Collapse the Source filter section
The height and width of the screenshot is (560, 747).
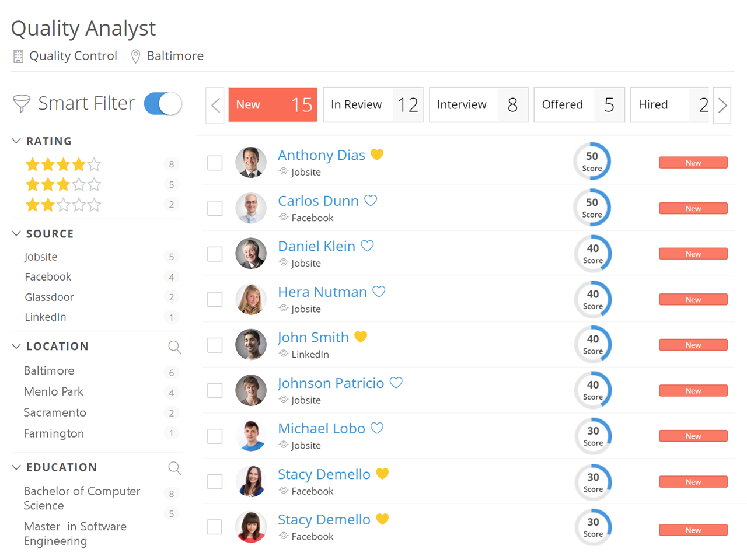16,233
